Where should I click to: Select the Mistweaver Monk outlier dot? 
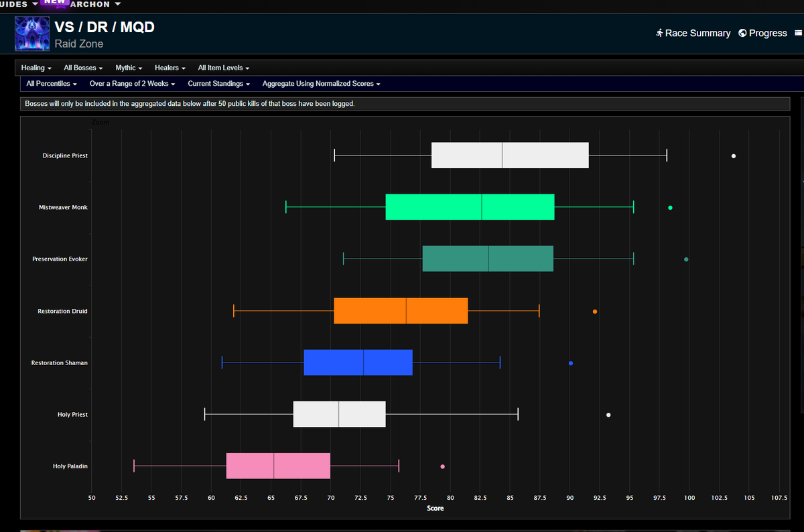[670, 208]
